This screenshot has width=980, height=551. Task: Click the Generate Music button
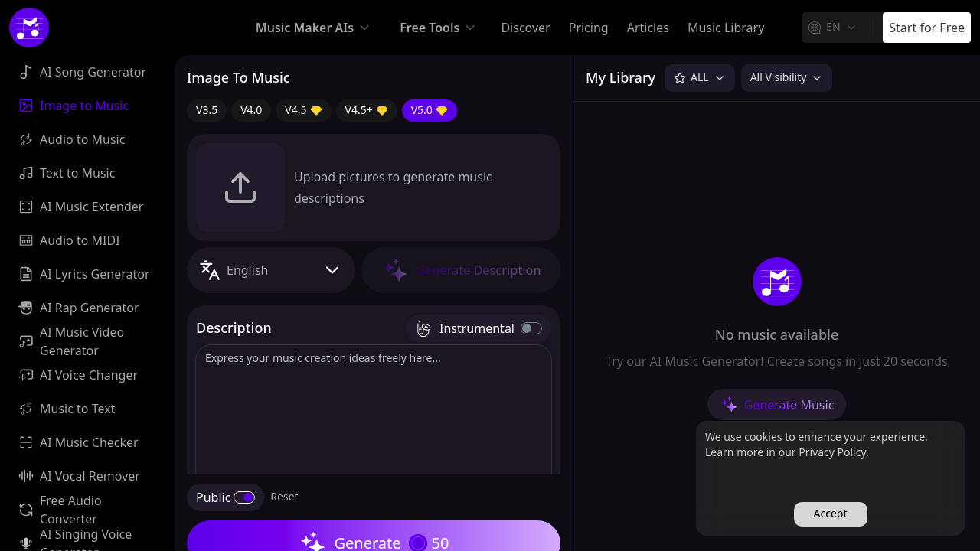coord(776,405)
